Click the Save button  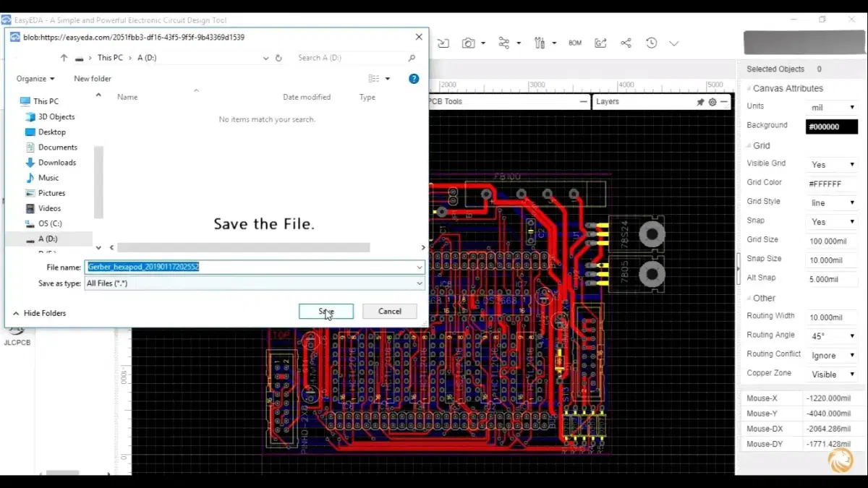(x=326, y=311)
